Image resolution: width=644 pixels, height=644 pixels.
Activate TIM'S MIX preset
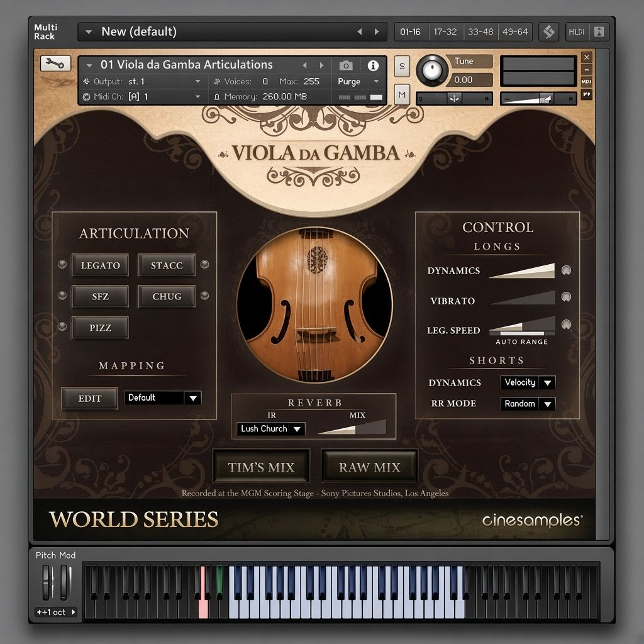pyautogui.click(x=261, y=467)
